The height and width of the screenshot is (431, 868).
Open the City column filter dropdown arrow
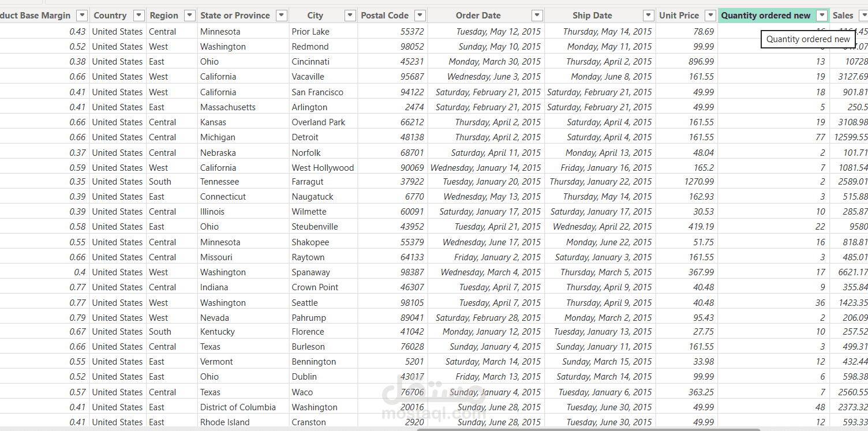350,16
